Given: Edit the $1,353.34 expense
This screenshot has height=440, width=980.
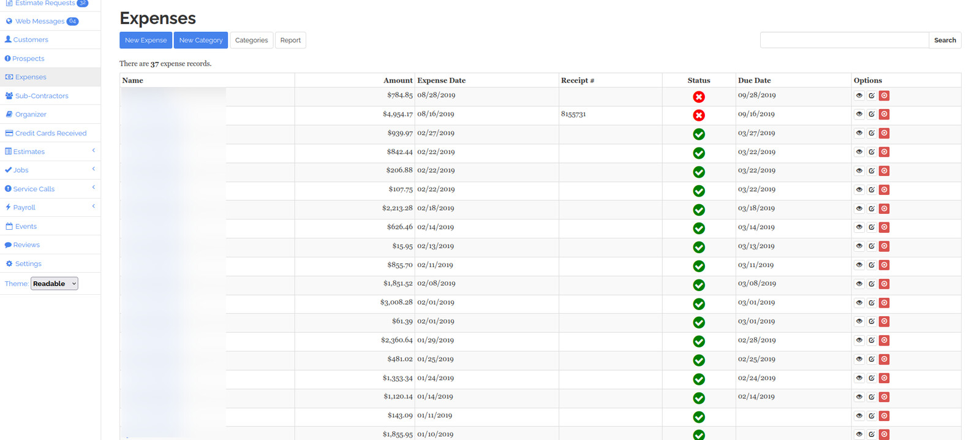Looking at the screenshot, I should pyautogui.click(x=872, y=378).
